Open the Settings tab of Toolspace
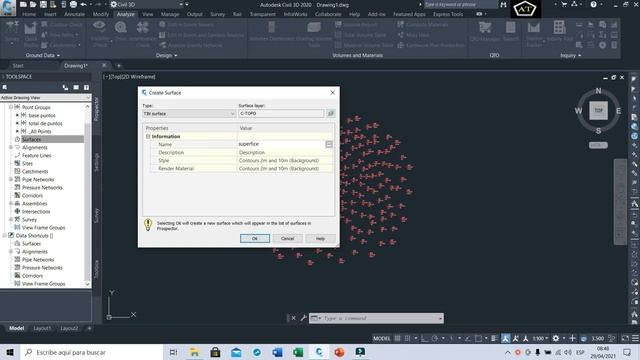Screen dimensions: 640x360 click(x=97, y=162)
